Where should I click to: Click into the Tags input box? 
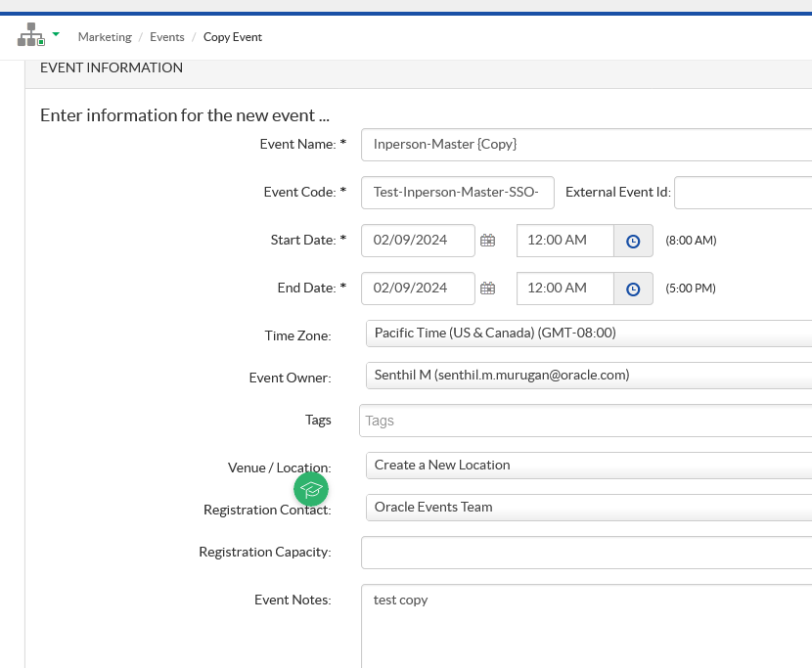point(587,421)
